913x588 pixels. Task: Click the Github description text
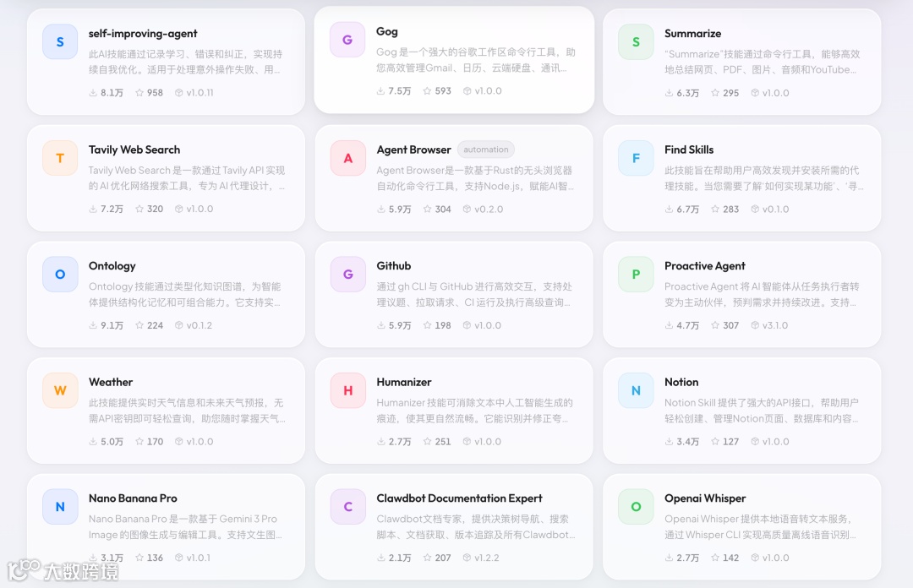click(x=474, y=294)
